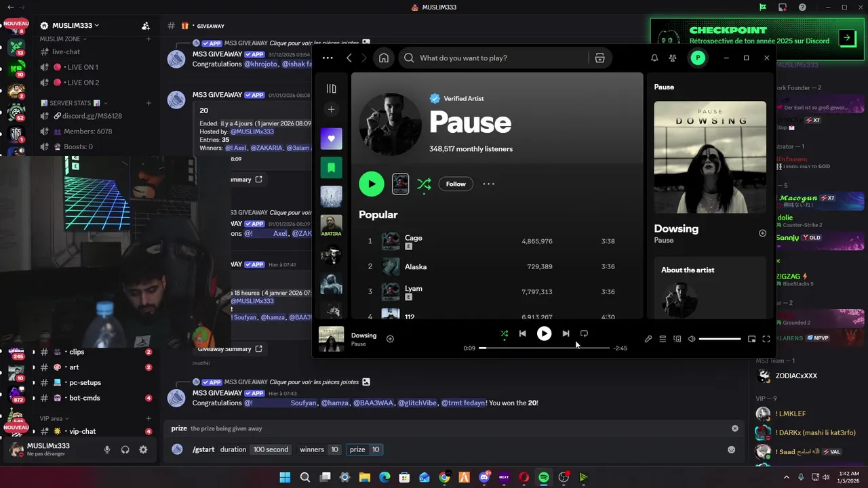Skip to the previous track
The height and width of the screenshot is (488, 868).
(522, 333)
